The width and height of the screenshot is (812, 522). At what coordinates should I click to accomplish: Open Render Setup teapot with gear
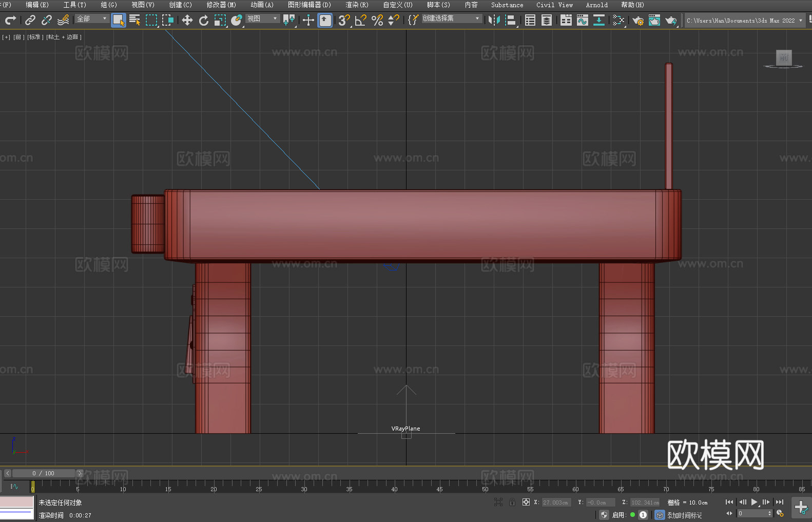[x=637, y=20]
